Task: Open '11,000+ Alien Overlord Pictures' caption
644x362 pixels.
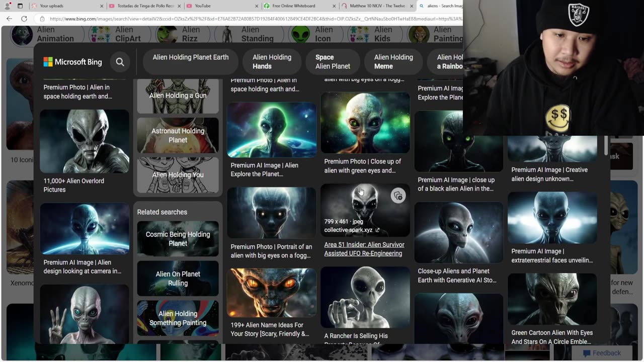Action: [74, 185]
